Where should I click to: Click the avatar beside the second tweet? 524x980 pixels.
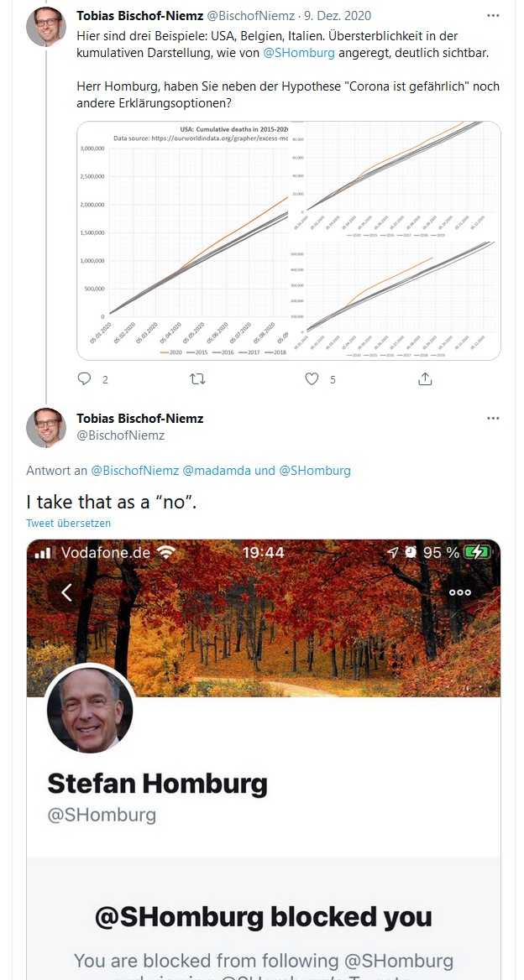point(45,428)
